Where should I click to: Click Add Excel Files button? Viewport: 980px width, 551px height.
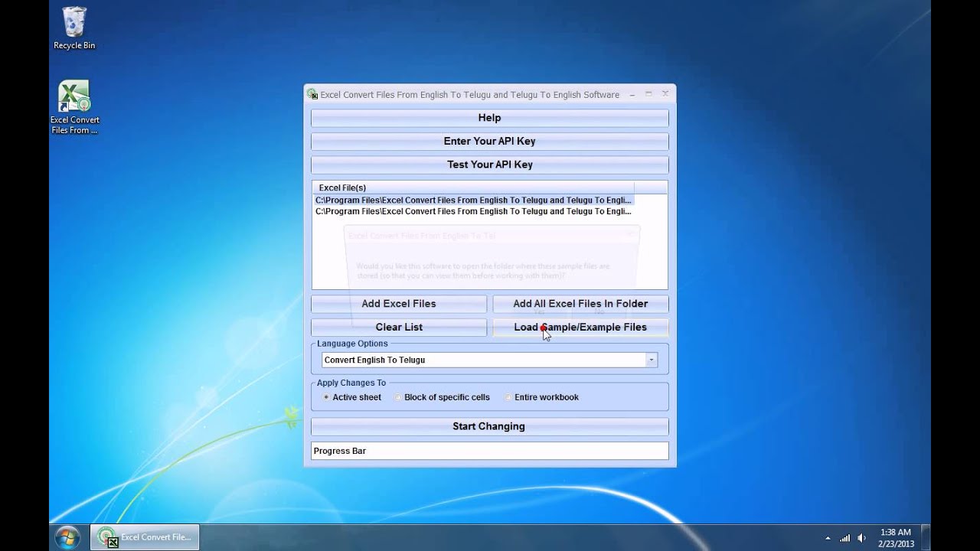(x=398, y=304)
